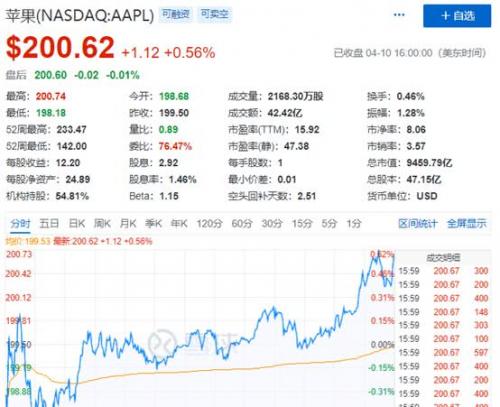
Task: Switch to the 日K chart tab
Action: tap(77, 223)
